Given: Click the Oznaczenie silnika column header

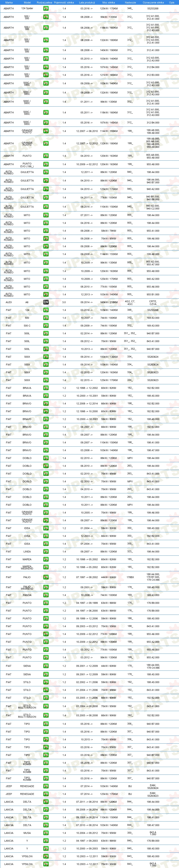Looking at the screenshot, I should point(153,2).
